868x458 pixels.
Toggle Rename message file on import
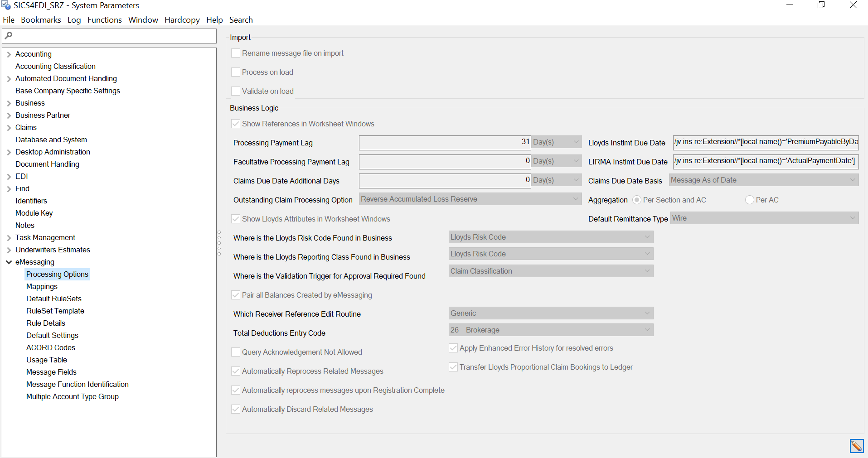point(236,53)
